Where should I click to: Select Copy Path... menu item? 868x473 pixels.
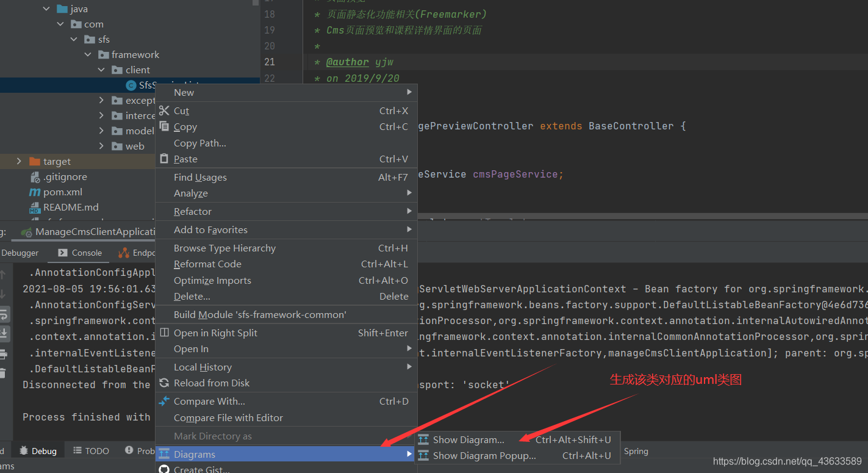click(286, 143)
